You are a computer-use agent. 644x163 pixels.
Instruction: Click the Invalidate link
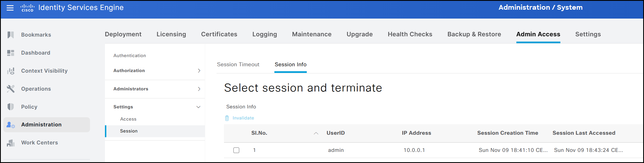coord(243,118)
